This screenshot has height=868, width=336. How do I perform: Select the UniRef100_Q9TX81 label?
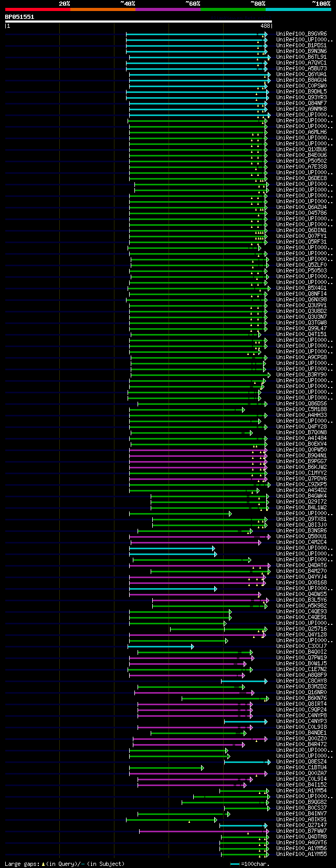(301, 519)
